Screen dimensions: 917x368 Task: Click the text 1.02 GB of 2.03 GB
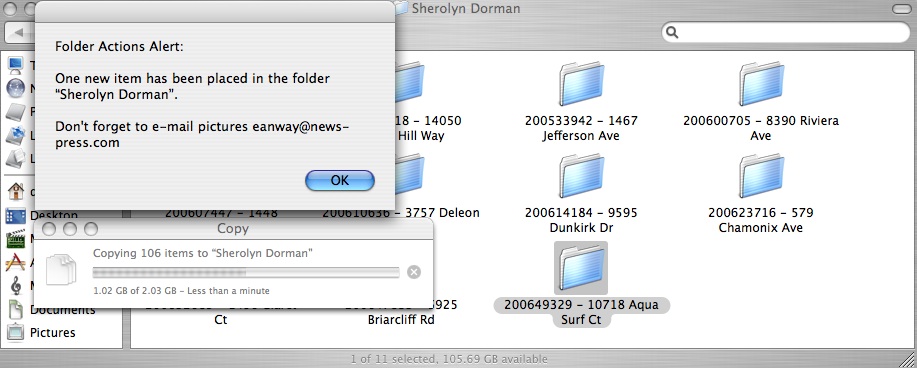point(135,290)
